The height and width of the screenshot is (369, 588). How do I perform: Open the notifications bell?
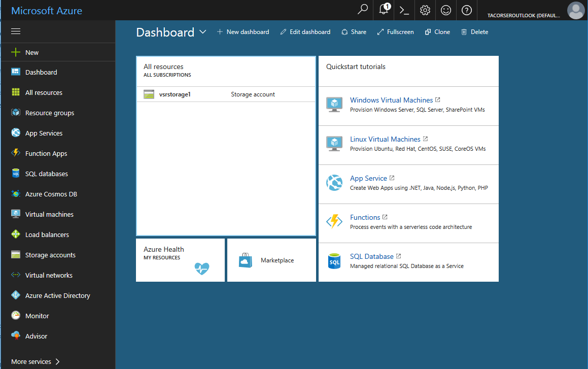pos(383,10)
